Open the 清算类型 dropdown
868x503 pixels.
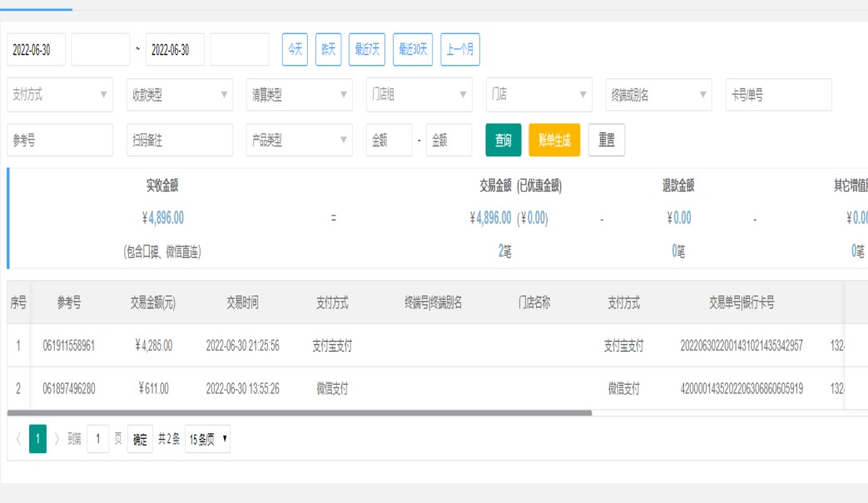coord(300,95)
